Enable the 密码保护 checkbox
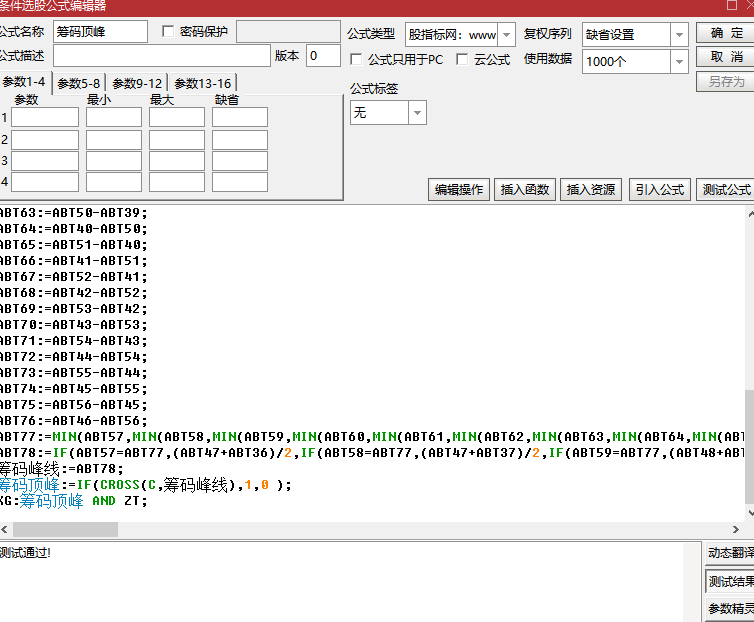Viewport: 754px width, 622px height. (168, 32)
